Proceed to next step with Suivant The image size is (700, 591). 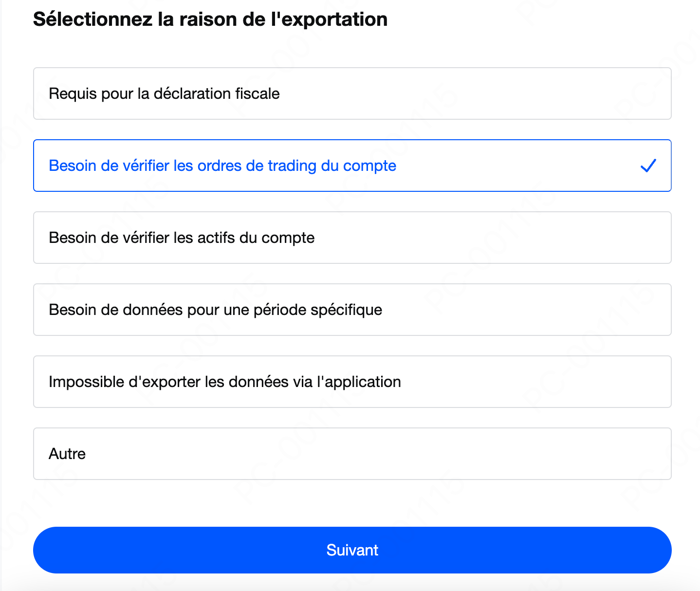click(x=352, y=550)
